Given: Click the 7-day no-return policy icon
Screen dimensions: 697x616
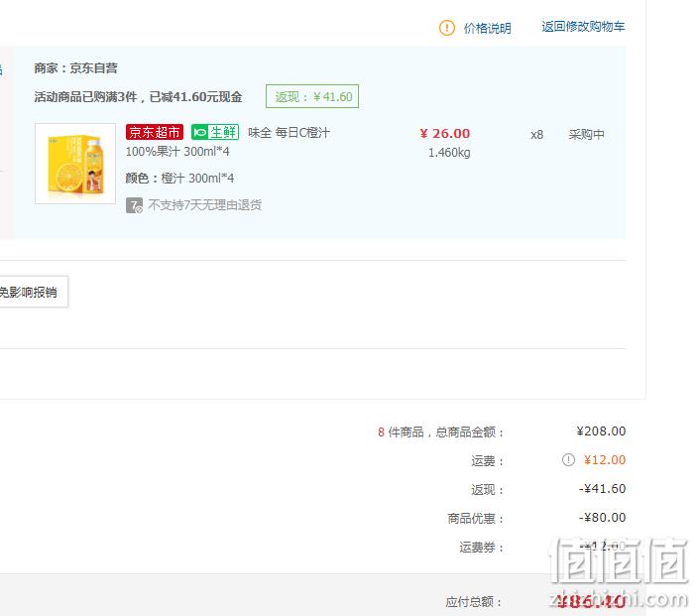Looking at the screenshot, I should [x=134, y=205].
